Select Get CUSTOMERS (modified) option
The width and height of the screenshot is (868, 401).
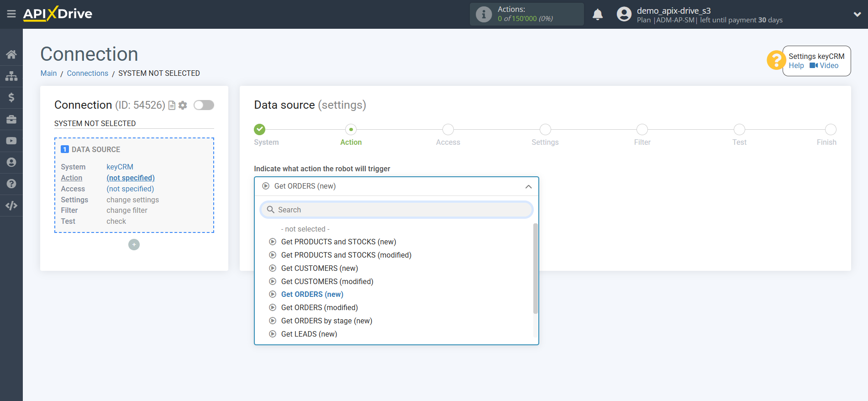tap(327, 281)
